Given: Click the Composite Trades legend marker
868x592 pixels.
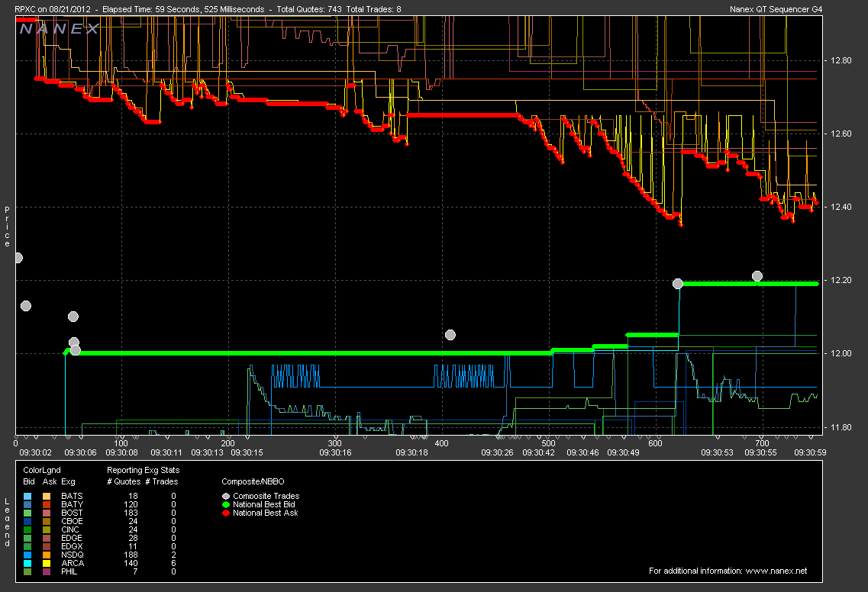Looking at the screenshot, I should coord(226,497).
